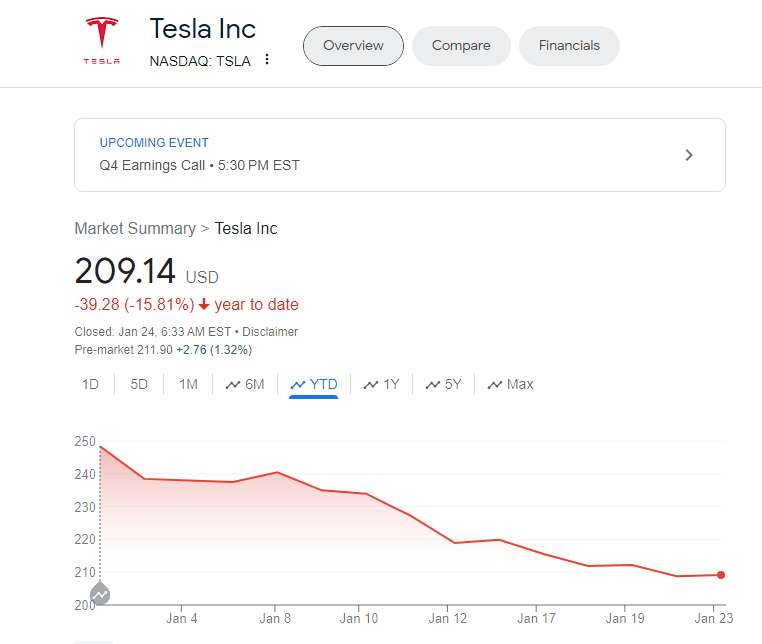Select the 1M time range

tap(188, 384)
